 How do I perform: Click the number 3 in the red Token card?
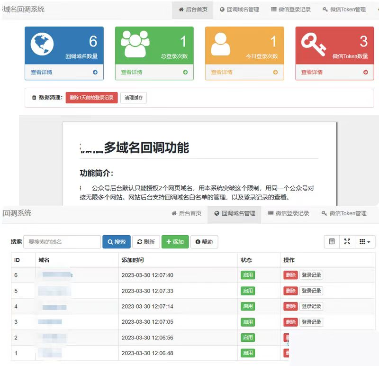point(364,41)
